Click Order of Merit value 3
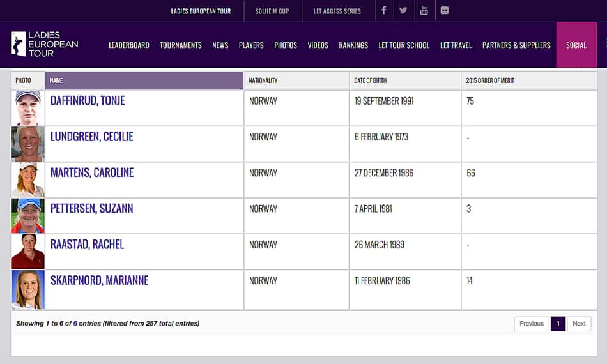The width and height of the screenshot is (607, 364). tap(469, 209)
